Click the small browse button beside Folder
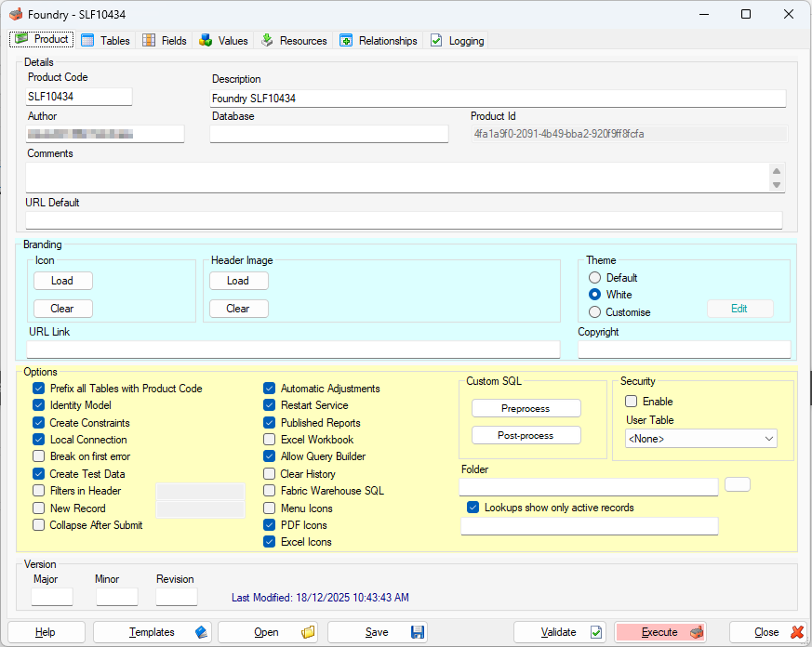Screen dimensions: 812x647 tap(738, 484)
